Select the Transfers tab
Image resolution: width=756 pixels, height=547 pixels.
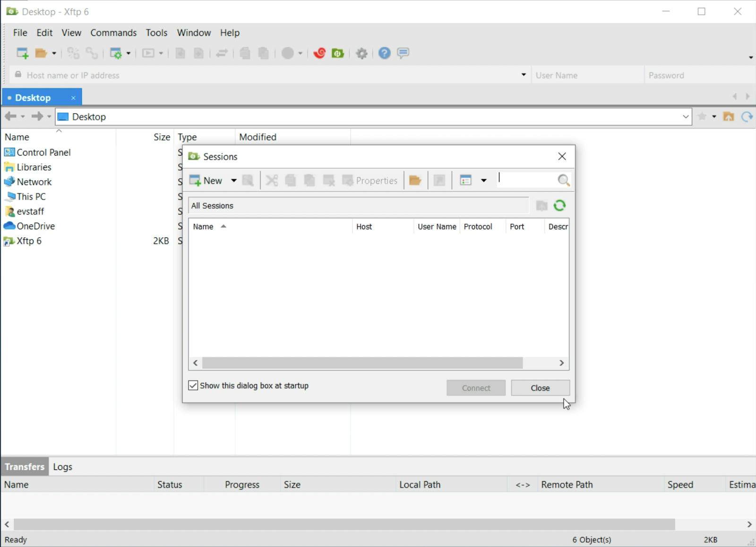tap(25, 467)
